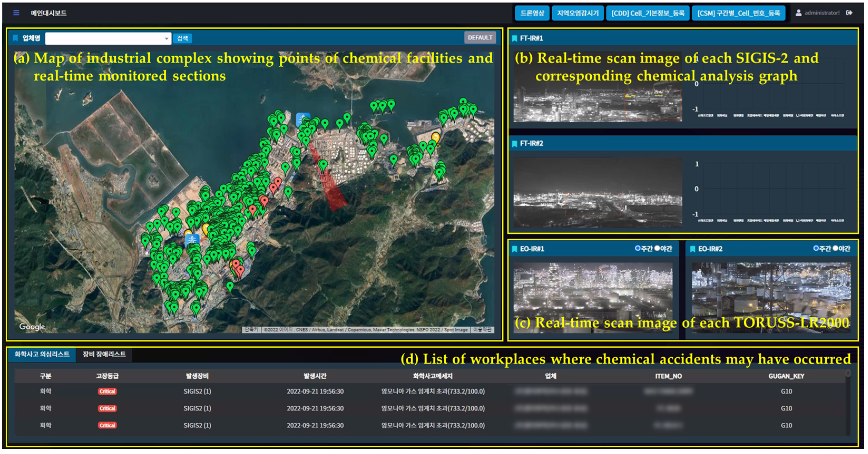This screenshot has height=454, width=868.
Task: Switch to 장비 장애리스트 tab
Action: 104,354
